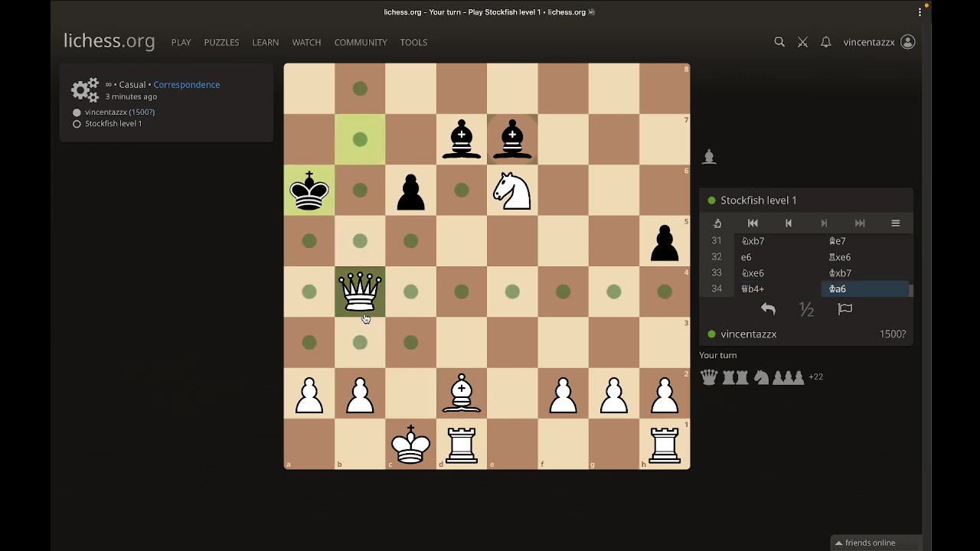Viewport: 980px width, 551px height.
Task: Click the gear icon in game info
Action: [85, 90]
